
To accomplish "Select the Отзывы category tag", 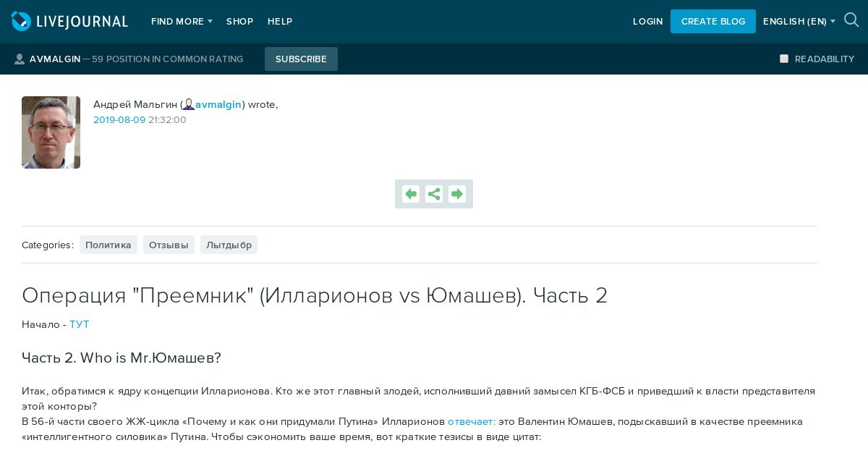I will (169, 245).
